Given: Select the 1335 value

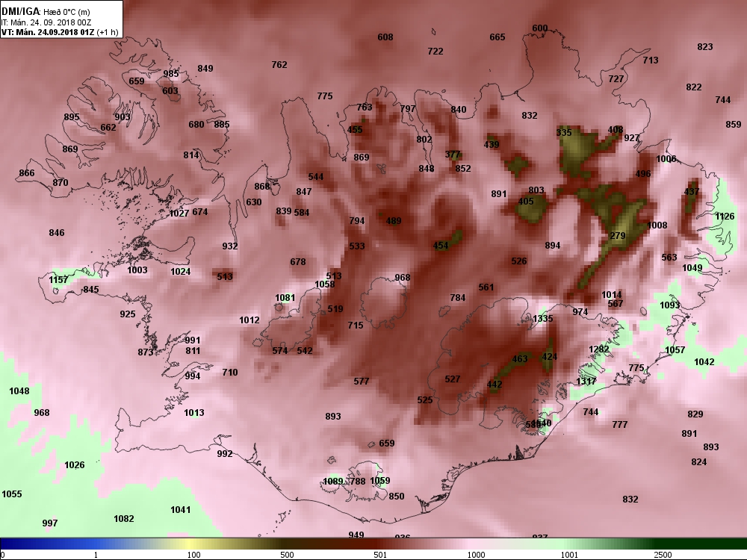Looking at the screenshot, I should click(542, 318).
